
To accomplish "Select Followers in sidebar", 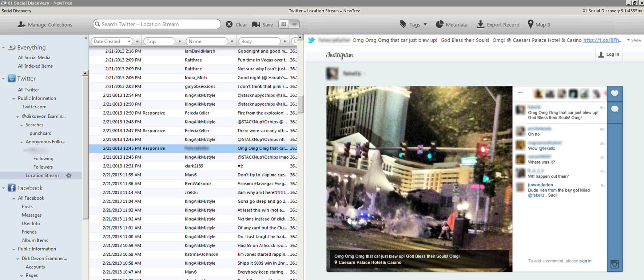I will tap(43, 167).
